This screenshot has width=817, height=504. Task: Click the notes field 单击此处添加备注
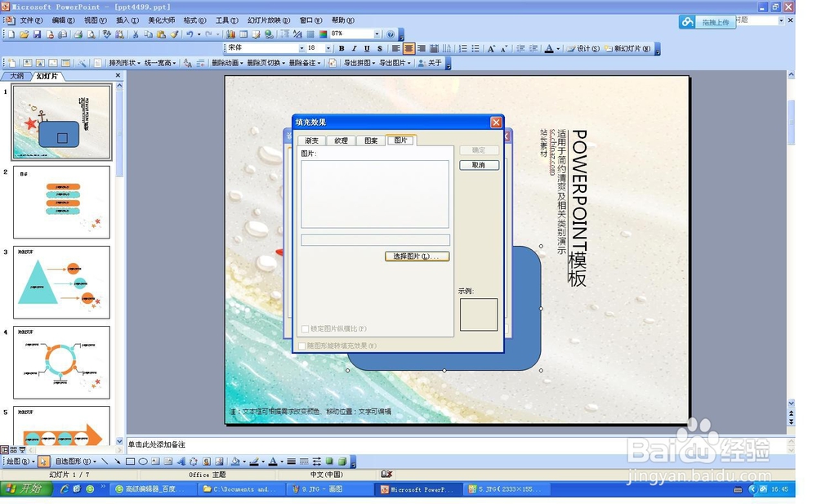457,444
